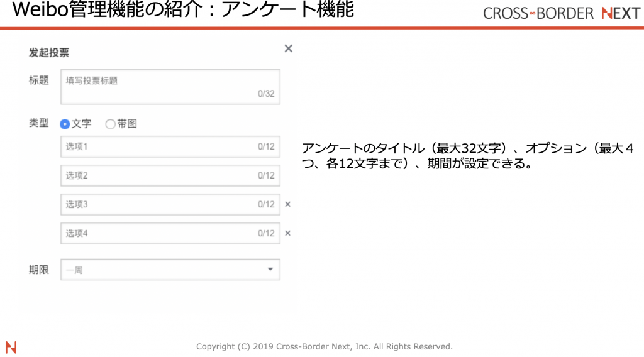Click the 发起投票 dialog heading
The image size is (644, 357).
49,53
